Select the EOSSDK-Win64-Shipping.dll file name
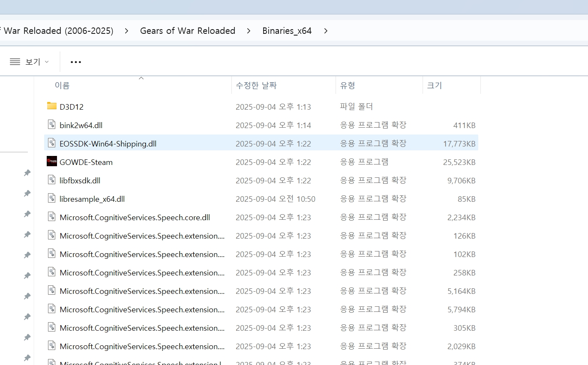This screenshot has height=365, width=588. point(108,144)
